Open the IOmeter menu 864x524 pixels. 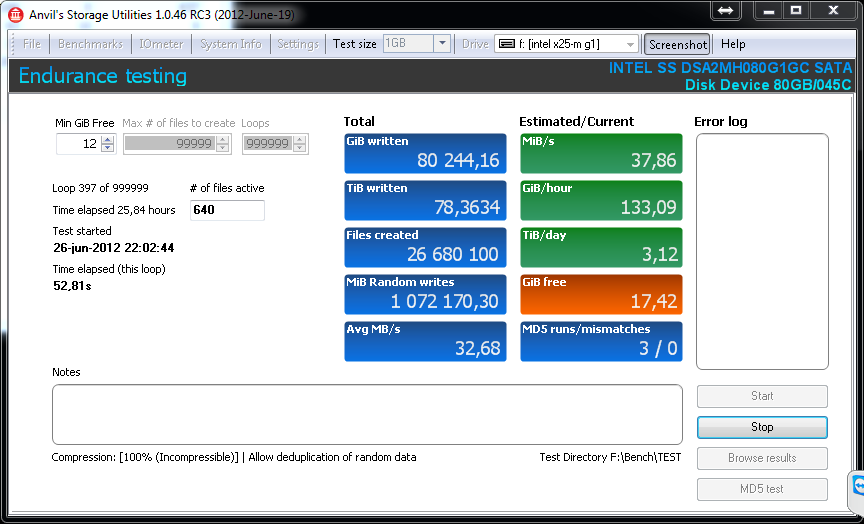161,44
